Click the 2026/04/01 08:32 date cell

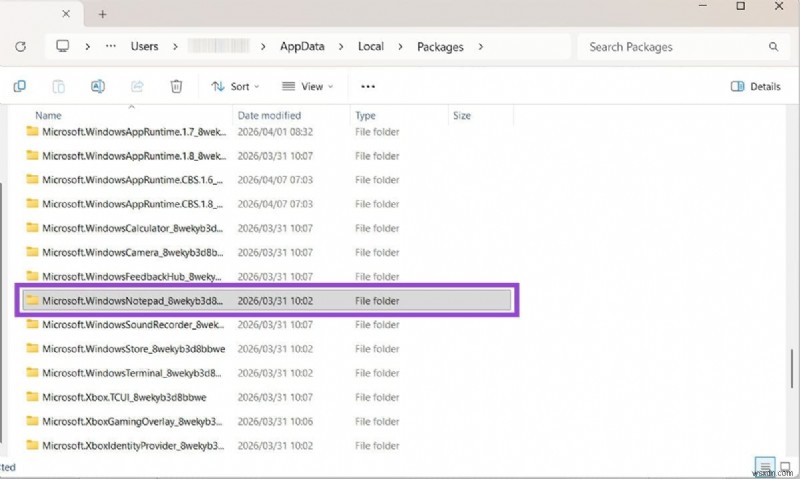276,132
